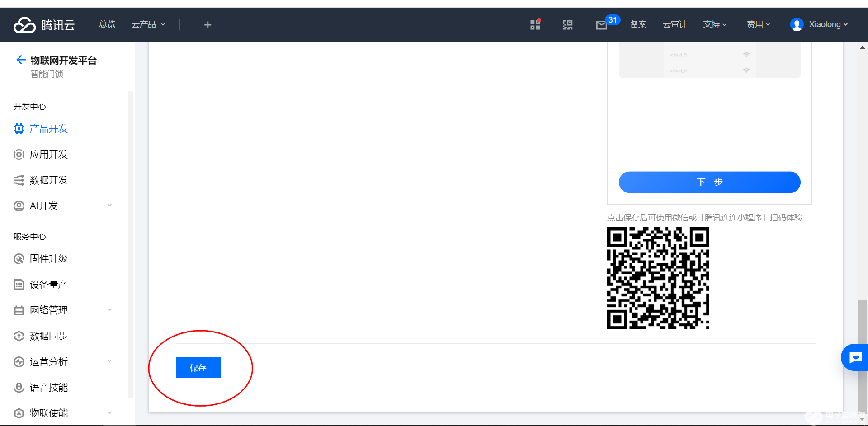Open the QR code scanner icon in header
Viewport: 868px width, 426px height.
[x=567, y=25]
